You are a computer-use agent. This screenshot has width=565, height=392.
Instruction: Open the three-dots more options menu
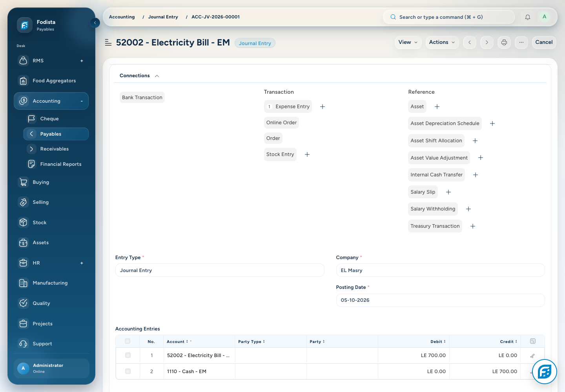pyautogui.click(x=521, y=42)
